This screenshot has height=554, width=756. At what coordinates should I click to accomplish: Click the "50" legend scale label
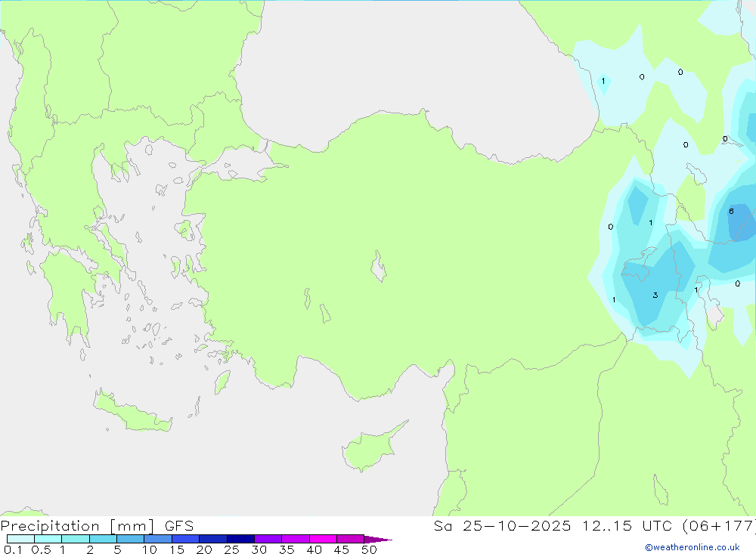coord(370,549)
